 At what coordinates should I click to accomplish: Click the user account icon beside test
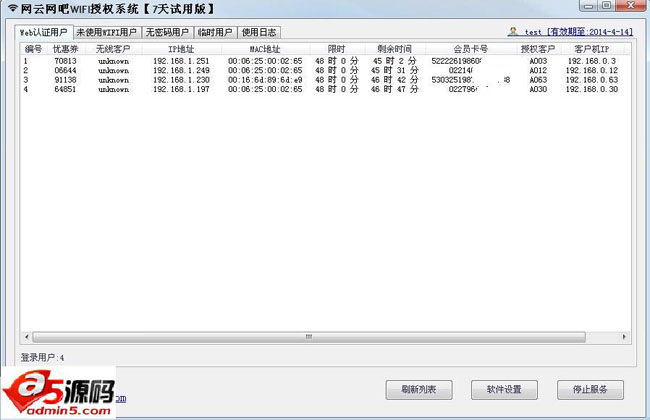[x=513, y=32]
